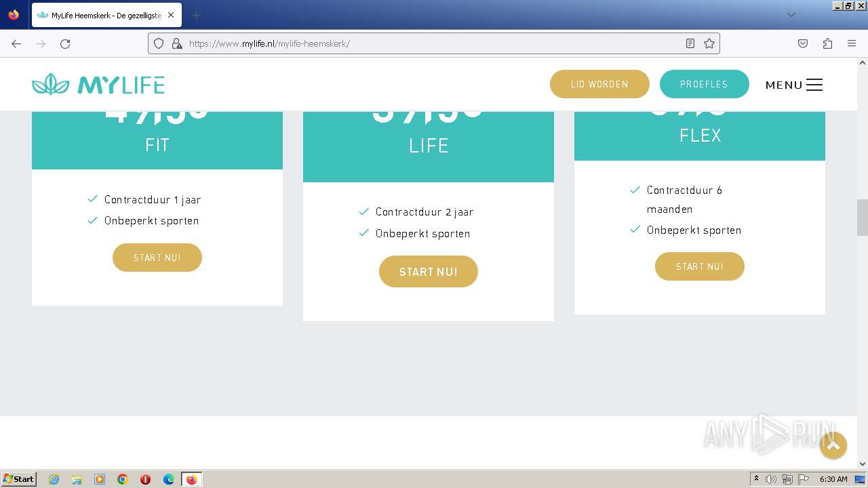Viewport: 868px width, 488px height.
Task: Click the 6:30 AM taskbar clock
Action: pyautogui.click(x=833, y=479)
